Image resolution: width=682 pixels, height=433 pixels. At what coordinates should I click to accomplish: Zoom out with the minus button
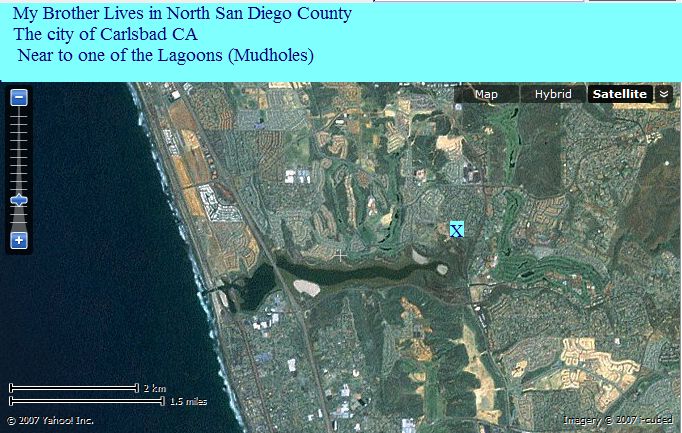tap(19, 97)
